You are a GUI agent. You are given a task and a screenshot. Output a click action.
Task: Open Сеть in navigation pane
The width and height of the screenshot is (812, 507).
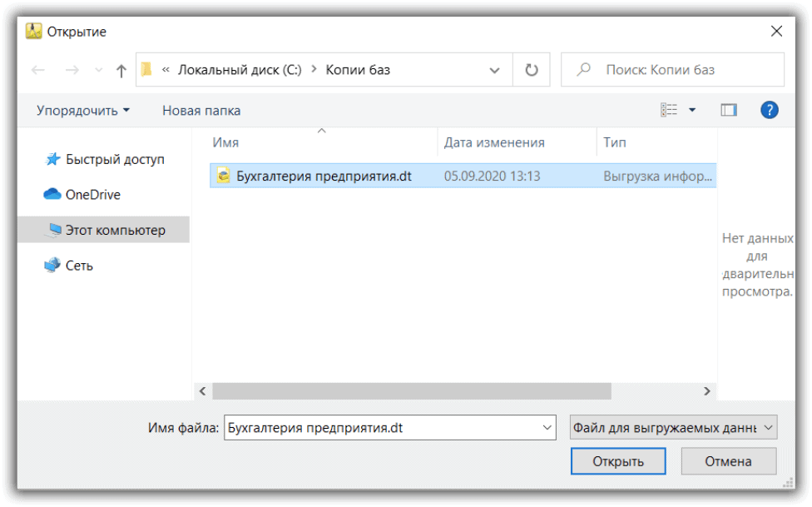[79, 266]
